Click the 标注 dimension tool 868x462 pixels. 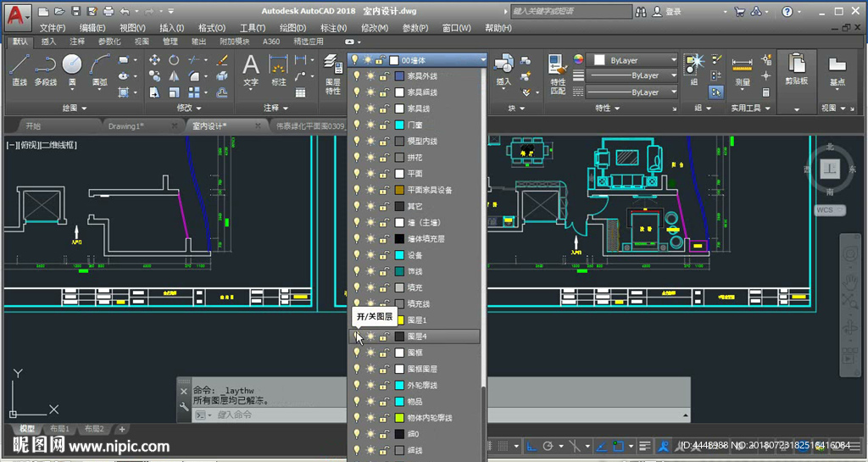278,70
